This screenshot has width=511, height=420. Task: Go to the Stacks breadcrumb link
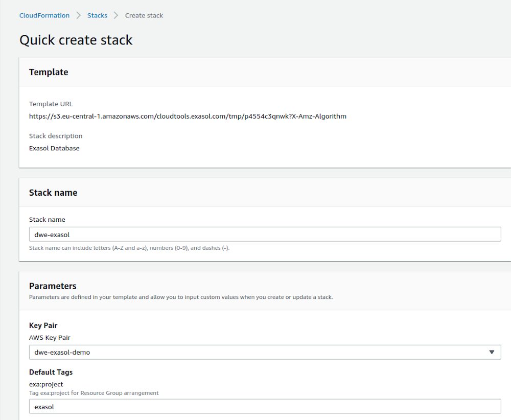(97, 15)
